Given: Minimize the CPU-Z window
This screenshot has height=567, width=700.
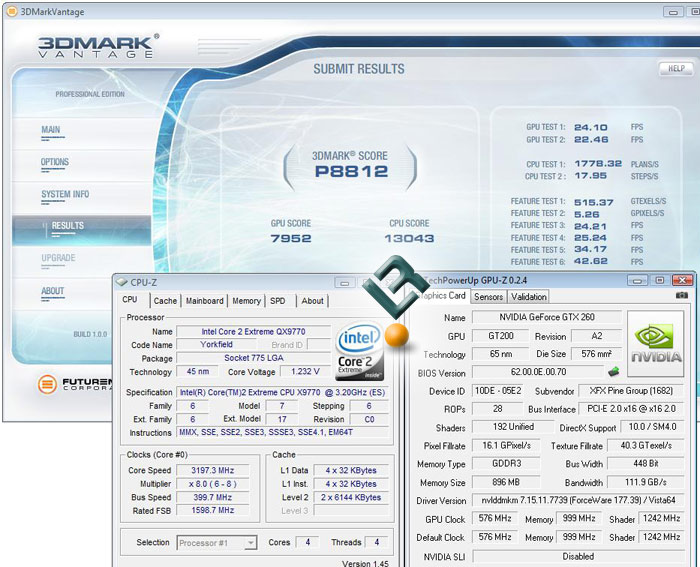Looking at the screenshot, I should (344, 283).
